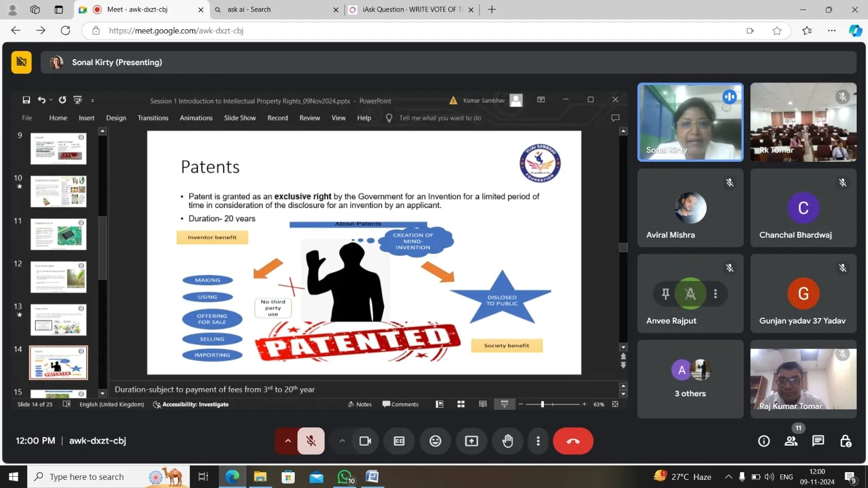Turn on closed captions

tap(399, 441)
